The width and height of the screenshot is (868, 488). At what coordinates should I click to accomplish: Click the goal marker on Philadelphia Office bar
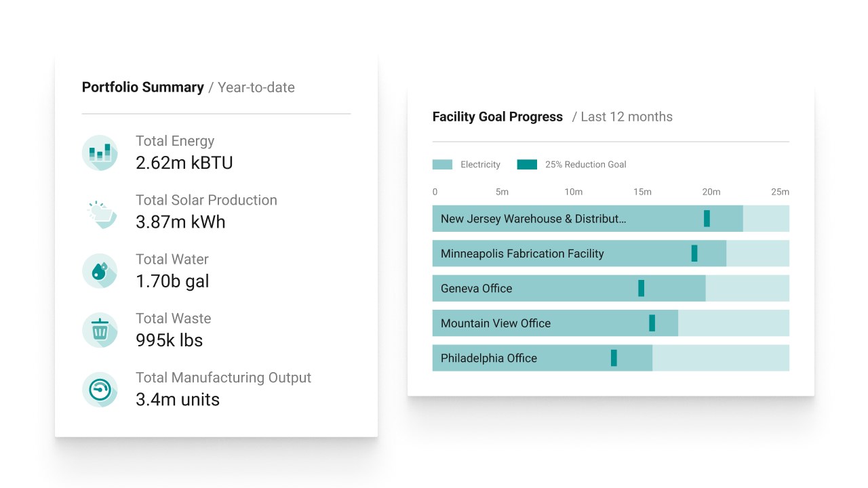point(614,358)
